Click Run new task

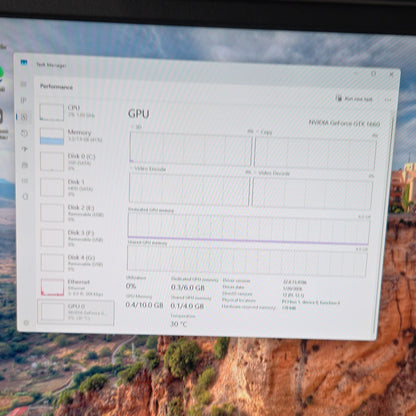[354, 99]
